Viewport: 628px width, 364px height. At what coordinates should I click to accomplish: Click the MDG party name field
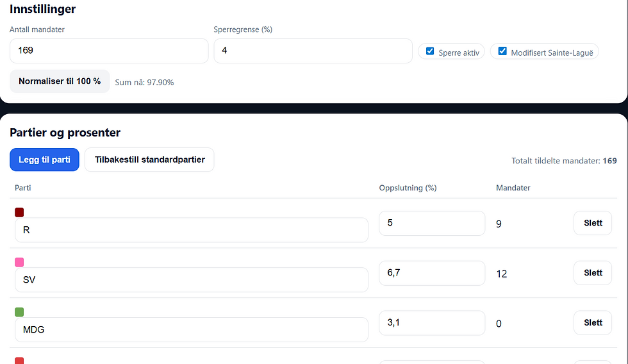192,329
